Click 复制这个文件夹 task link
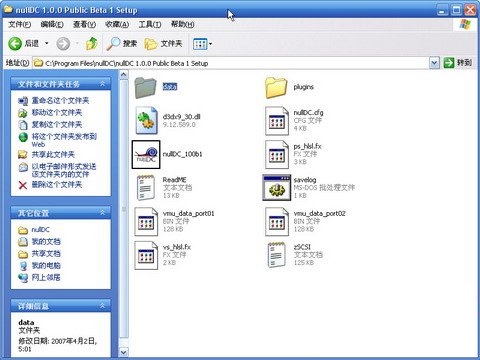The image size is (480, 360). coord(57,124)
